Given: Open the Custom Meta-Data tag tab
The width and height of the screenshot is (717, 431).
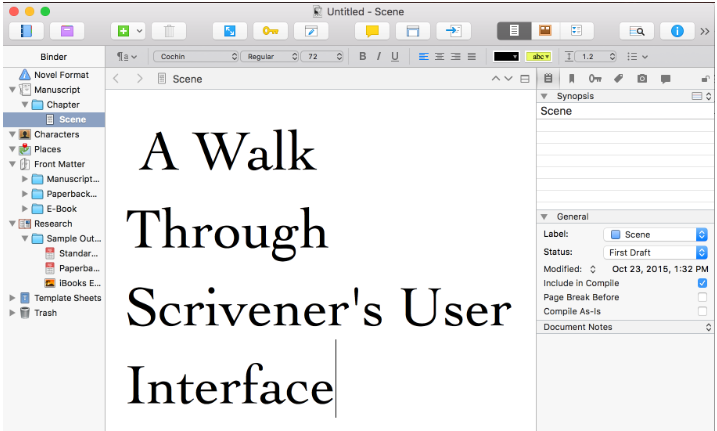Looking at the screenshot, I should coord(619,79).
